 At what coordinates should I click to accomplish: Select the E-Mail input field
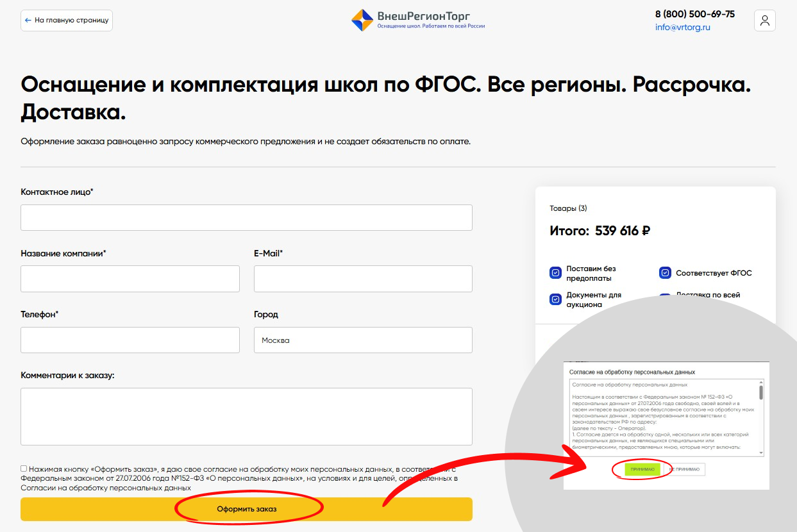tap(363, 279)
